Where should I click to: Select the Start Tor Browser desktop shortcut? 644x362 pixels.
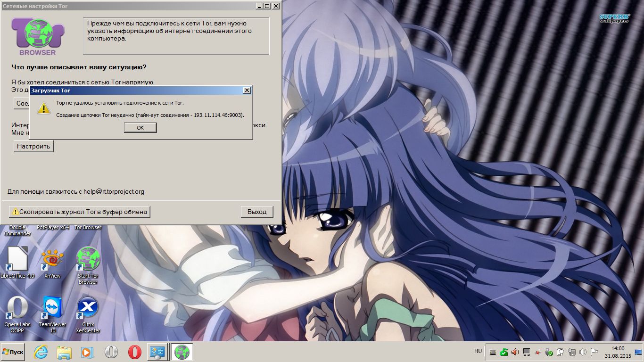[x=88, y=265]
